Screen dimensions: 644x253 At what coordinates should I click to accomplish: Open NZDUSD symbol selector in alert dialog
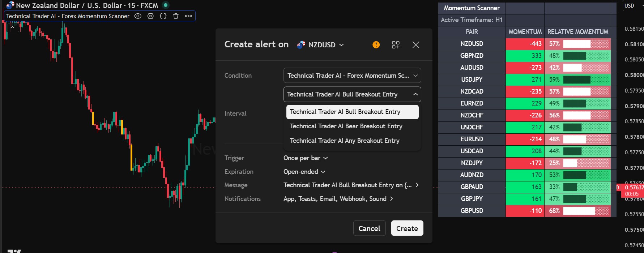320,45
